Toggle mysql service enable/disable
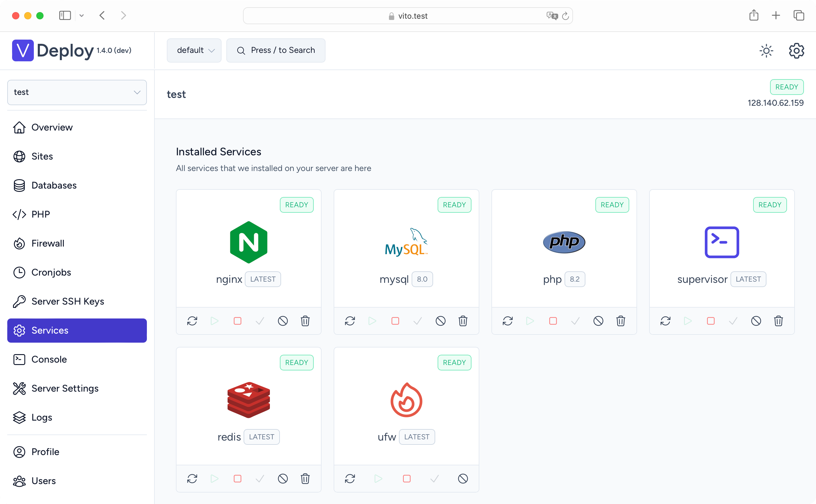 pyautogui.click(x=441, y=321)
